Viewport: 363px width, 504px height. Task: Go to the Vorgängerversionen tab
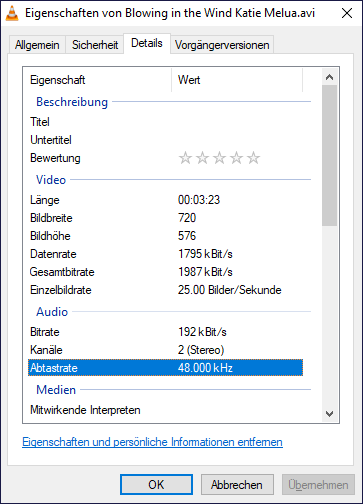point(222,45)
